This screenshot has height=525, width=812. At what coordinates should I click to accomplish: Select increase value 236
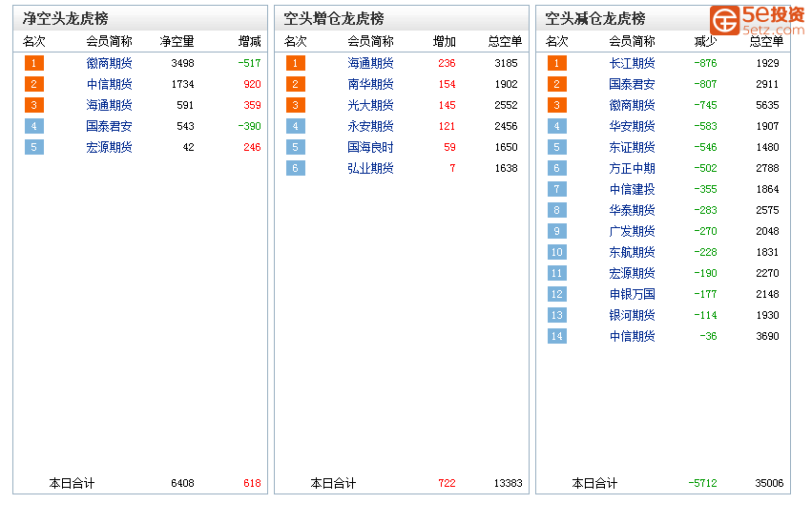(447, 63)
